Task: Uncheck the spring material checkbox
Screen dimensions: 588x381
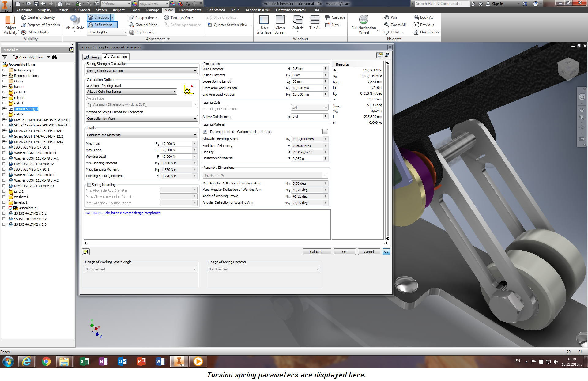Action: tap(205, 132)
